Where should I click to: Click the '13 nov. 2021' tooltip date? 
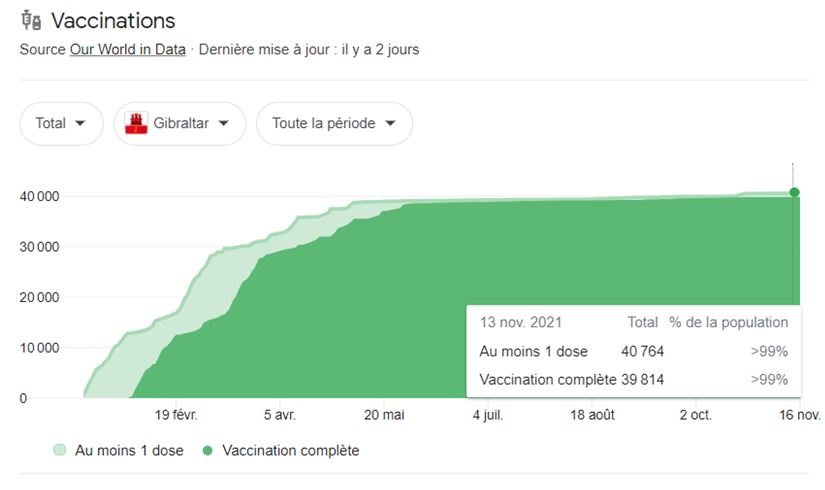(520, 322)
